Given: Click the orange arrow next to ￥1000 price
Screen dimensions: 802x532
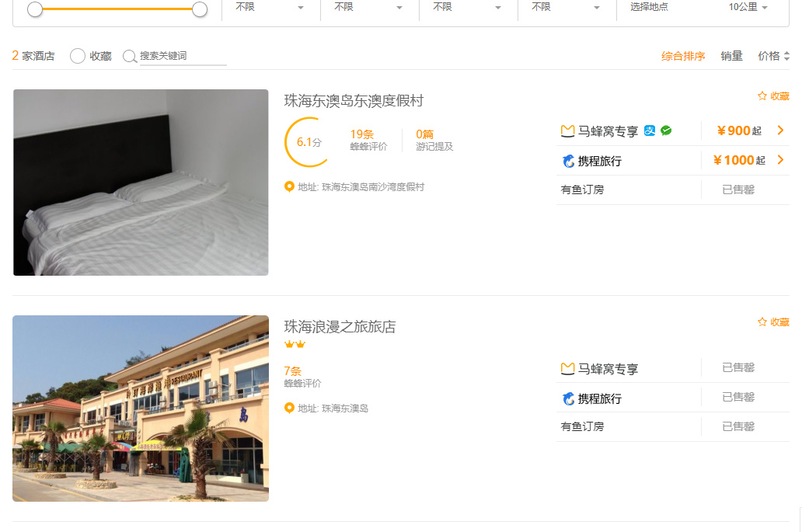Looking at the screenshot, I should click(780, 160).
